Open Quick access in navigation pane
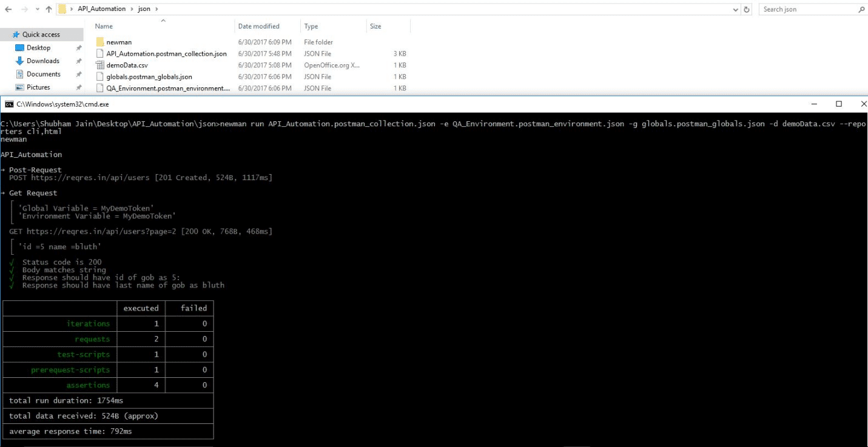The image size is (868, 447). 41,35
